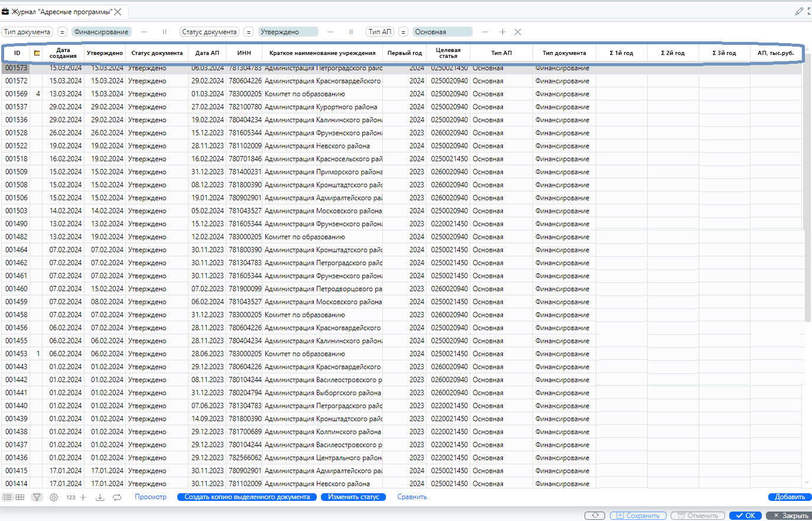The height and width of the screenshot is (521, 812).
Task: Open table settings gear icon
Action: pos(54,497)
